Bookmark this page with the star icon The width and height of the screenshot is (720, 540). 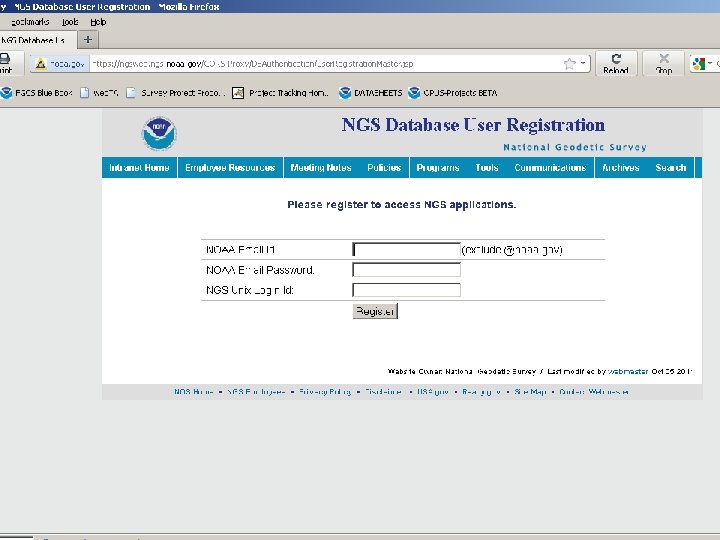point(569,64)
